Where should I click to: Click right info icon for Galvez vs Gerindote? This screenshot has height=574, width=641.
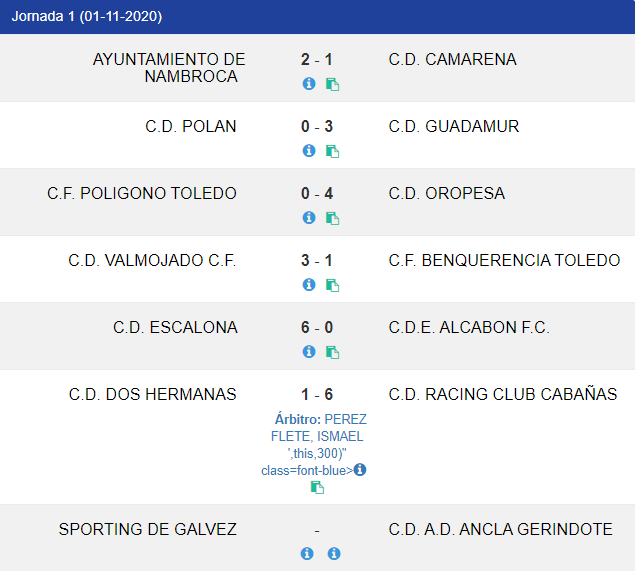coord(334,553)
